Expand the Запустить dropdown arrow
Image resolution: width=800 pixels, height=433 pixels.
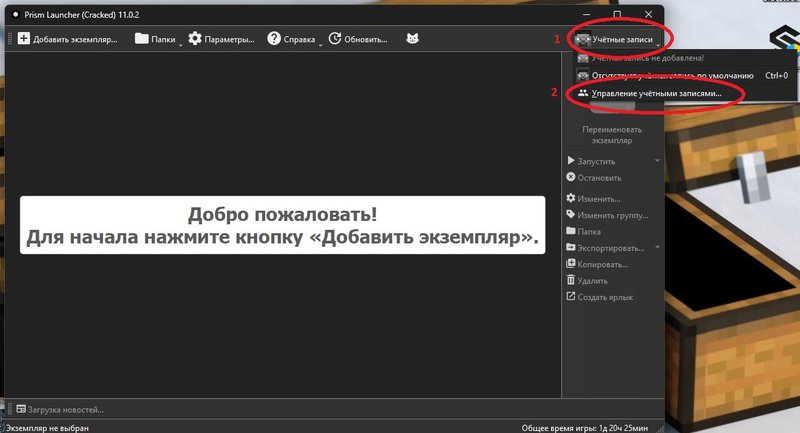pyautogui.click(x=657, y=161)
